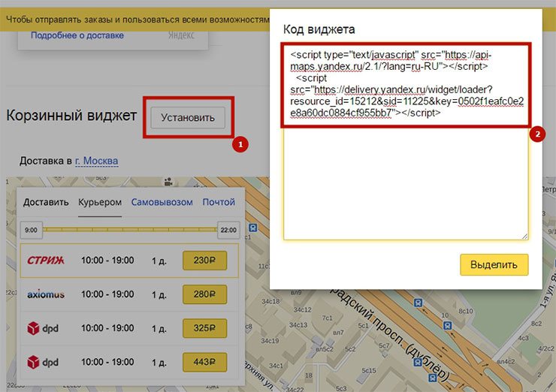
Task: Click the Код виджета heading
Action: coord(319,29)
